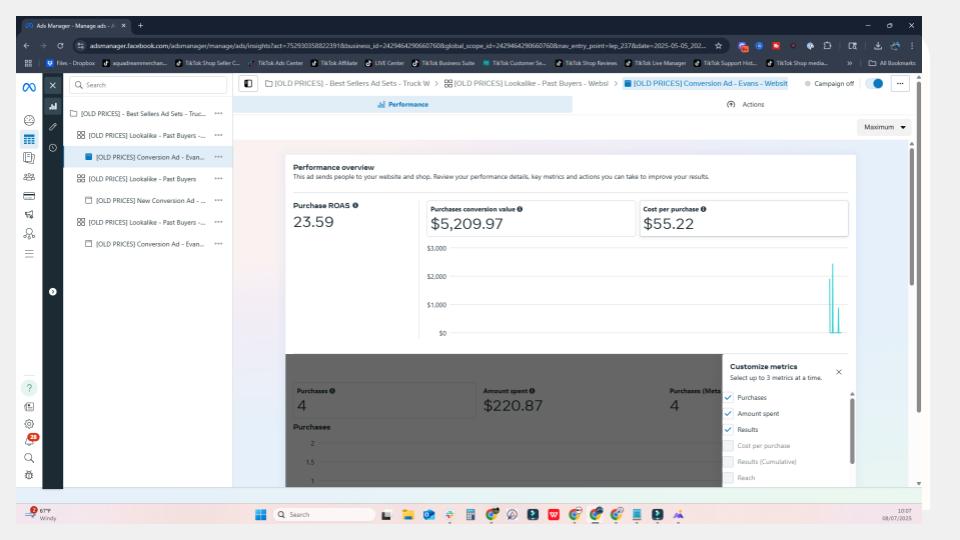Expand the dark rail with arrow icon
The image size is (960, 540).
53,291
